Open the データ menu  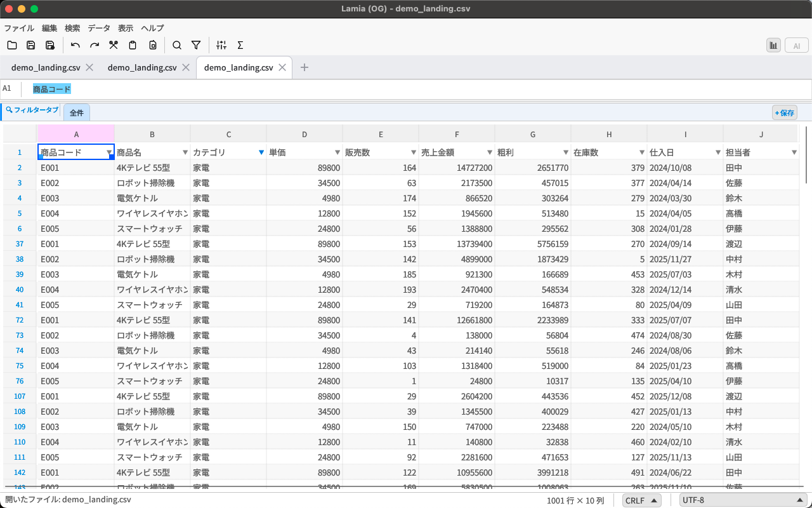[x=99, y=28]
